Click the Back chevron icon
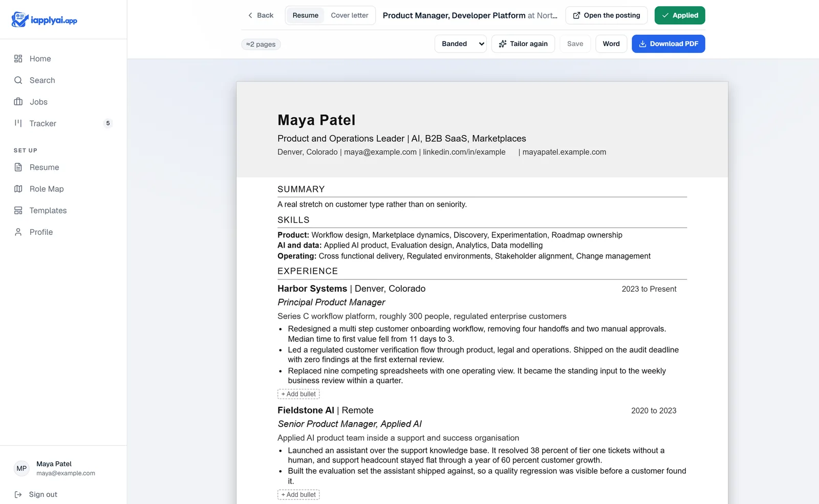Viewport: 819px width, 504px height. click(x=250, y=15)
